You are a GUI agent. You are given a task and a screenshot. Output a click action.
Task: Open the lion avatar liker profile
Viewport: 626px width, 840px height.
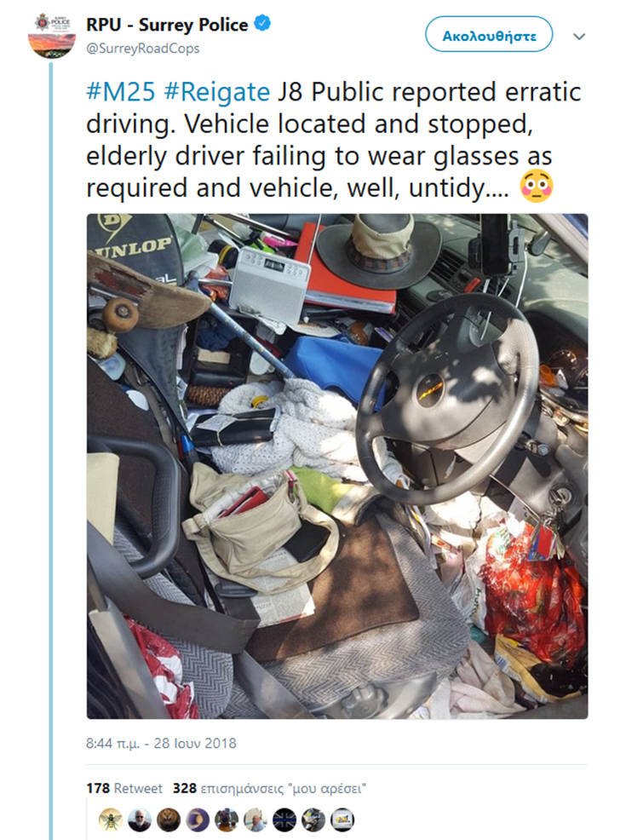168,820
